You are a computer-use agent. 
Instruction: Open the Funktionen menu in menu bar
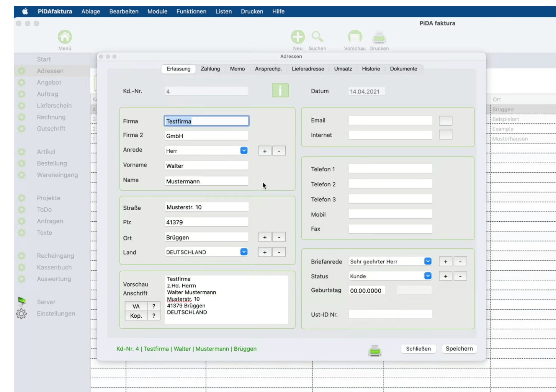(x=191, y=11)
